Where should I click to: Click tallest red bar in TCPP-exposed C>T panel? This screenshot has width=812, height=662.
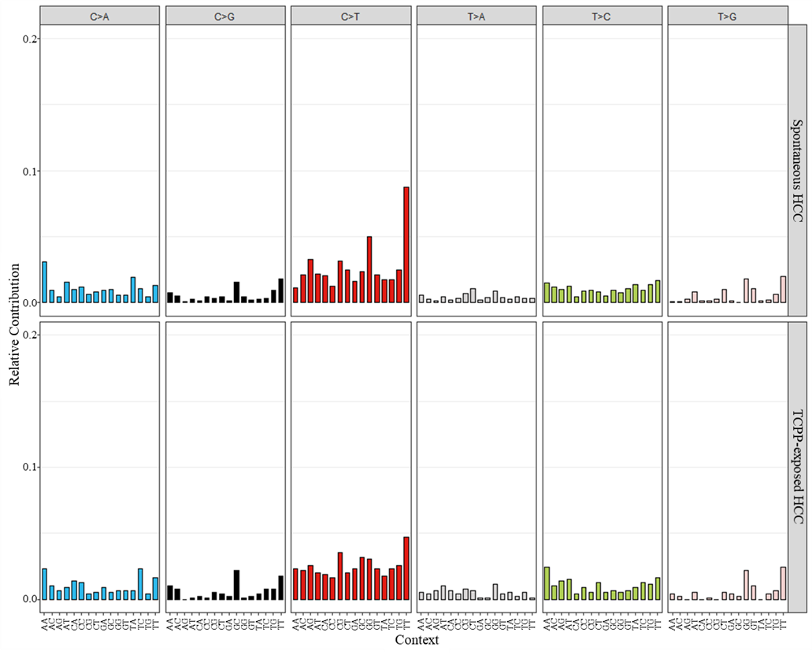pos(406,568)
